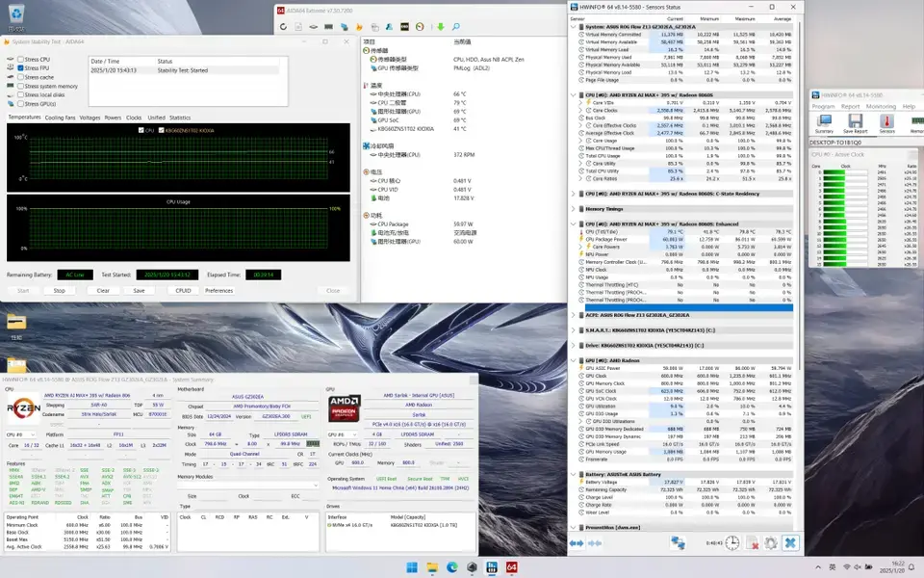Click the OSD panel icon in AIDA64 toolbar
The width and height of the screenshot is (924, 578).
404,27
